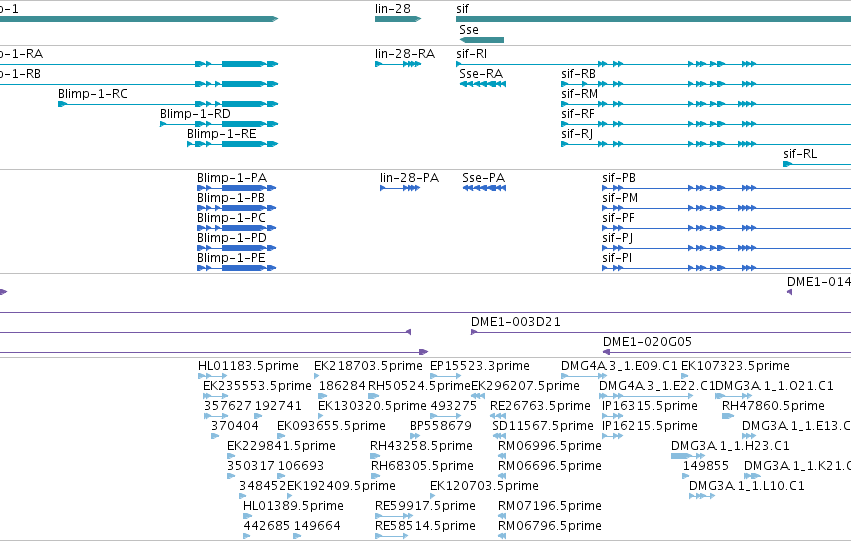Click the Blimp-1-PD CDS label

point(232,238)
